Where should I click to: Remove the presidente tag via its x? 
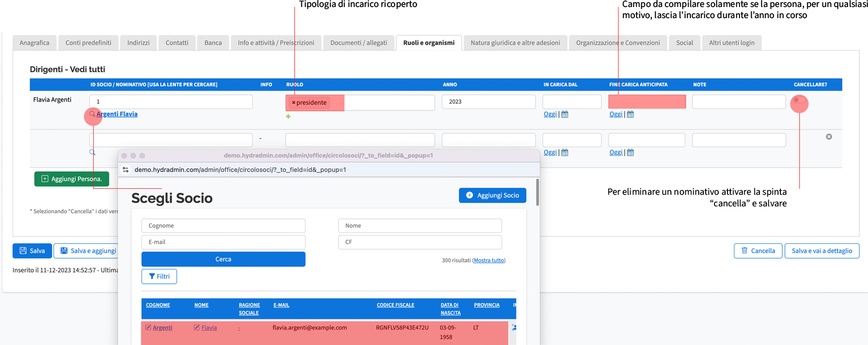[294, 102]
